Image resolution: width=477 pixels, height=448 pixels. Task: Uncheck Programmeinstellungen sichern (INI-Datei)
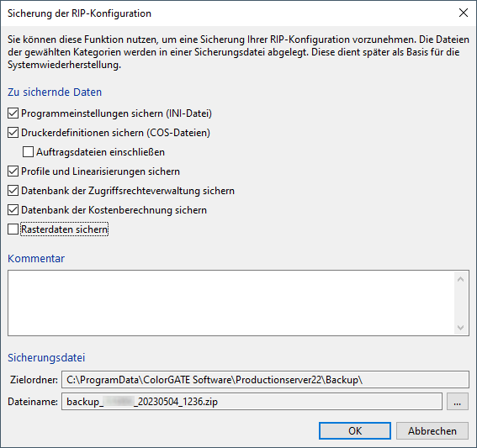coord(13,113)
